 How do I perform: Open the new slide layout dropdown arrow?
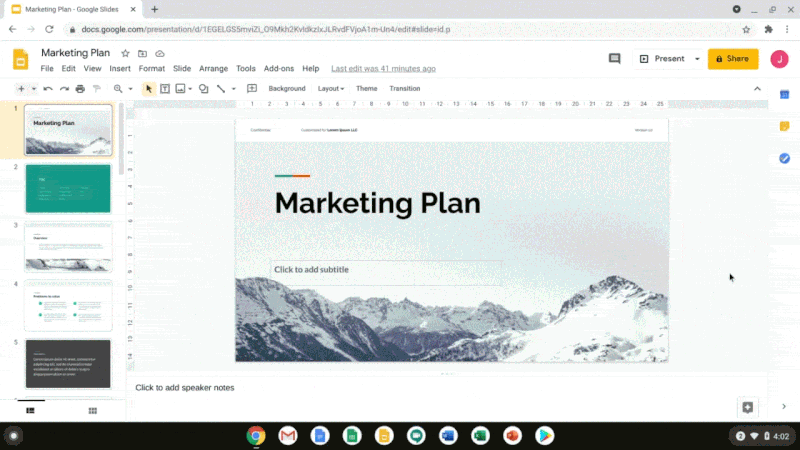[x=33, y=89]
